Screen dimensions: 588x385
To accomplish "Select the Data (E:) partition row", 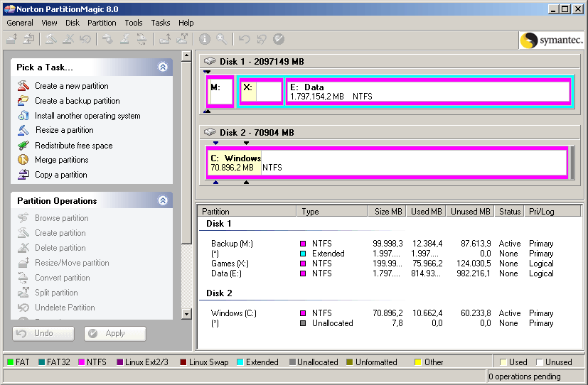I will 382,273.
